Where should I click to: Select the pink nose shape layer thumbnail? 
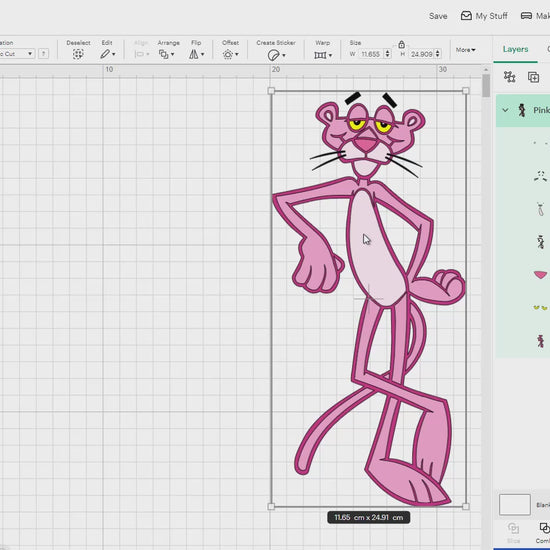[540, 275]
